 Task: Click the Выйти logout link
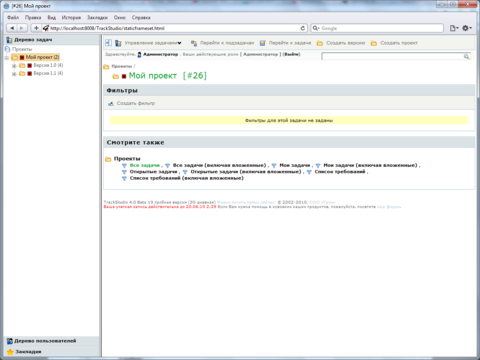[x=291, y=54]
